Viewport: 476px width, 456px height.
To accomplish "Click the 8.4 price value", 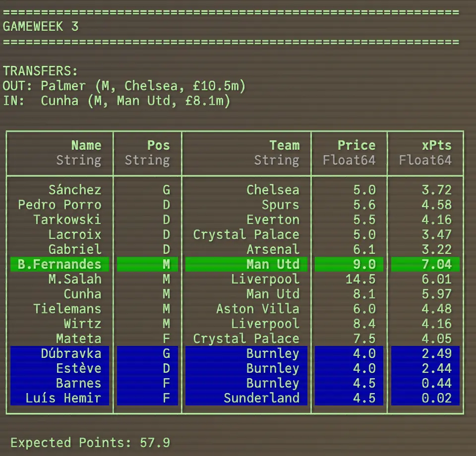I will (x=364, y=324).
